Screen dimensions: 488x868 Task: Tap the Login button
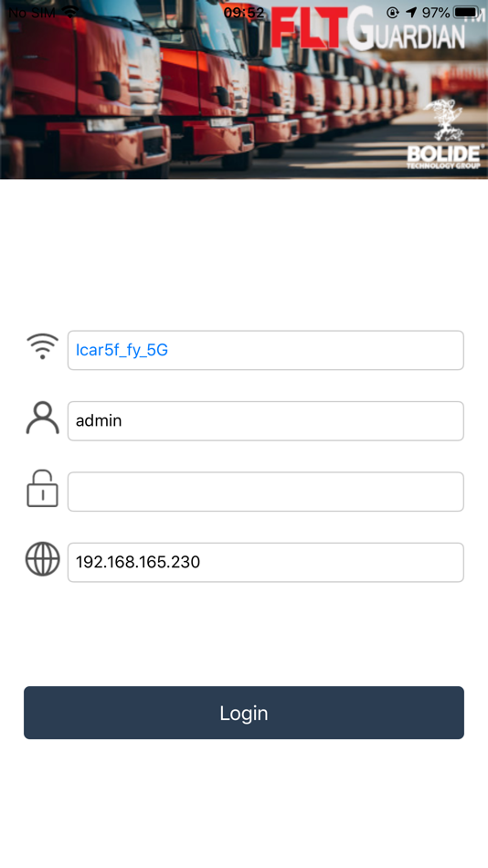244,713
